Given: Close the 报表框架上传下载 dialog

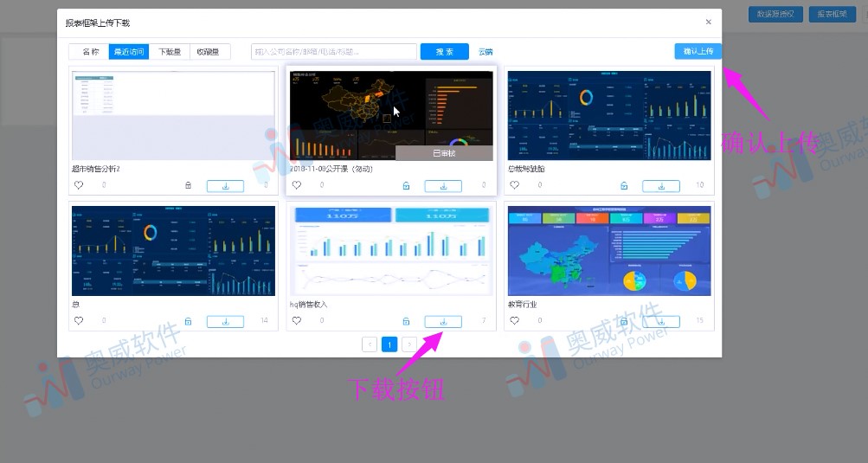Looking at the screenshot, I should [709, 23].
